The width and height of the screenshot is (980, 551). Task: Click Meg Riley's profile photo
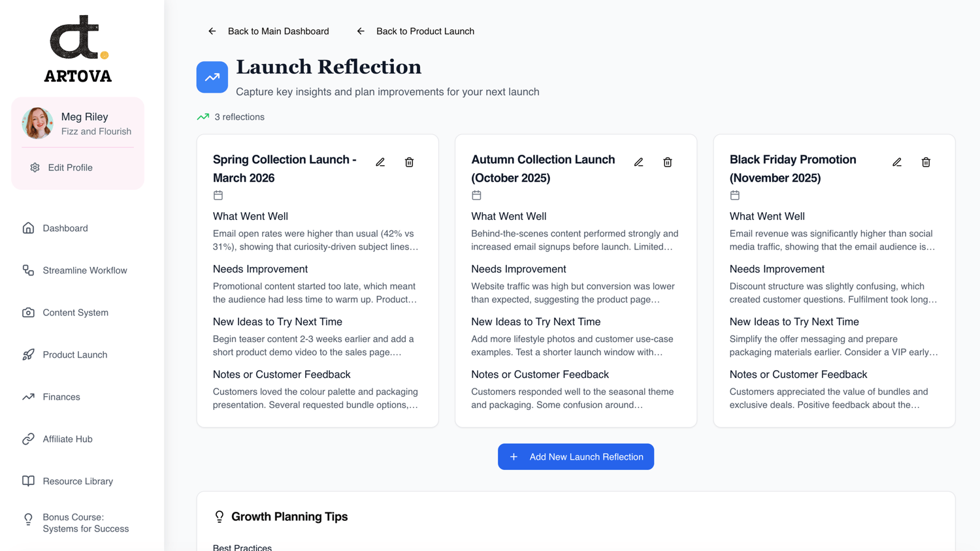(x=37, y=123)
